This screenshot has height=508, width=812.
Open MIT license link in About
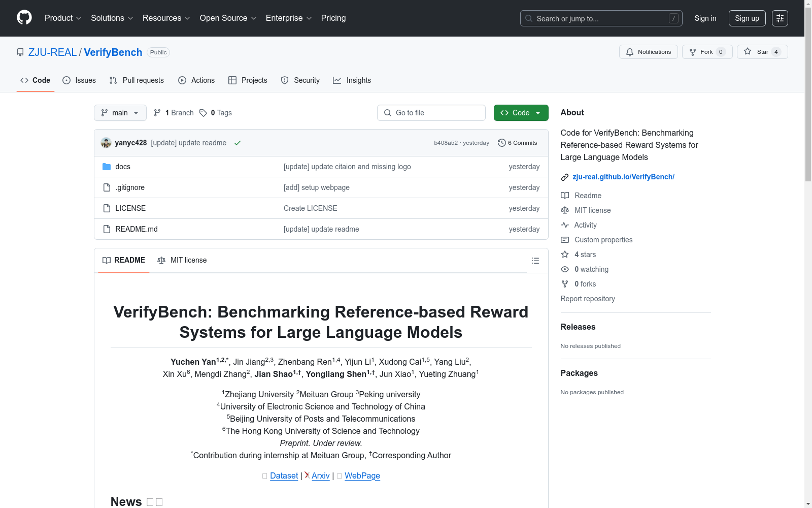pos(586,210)
